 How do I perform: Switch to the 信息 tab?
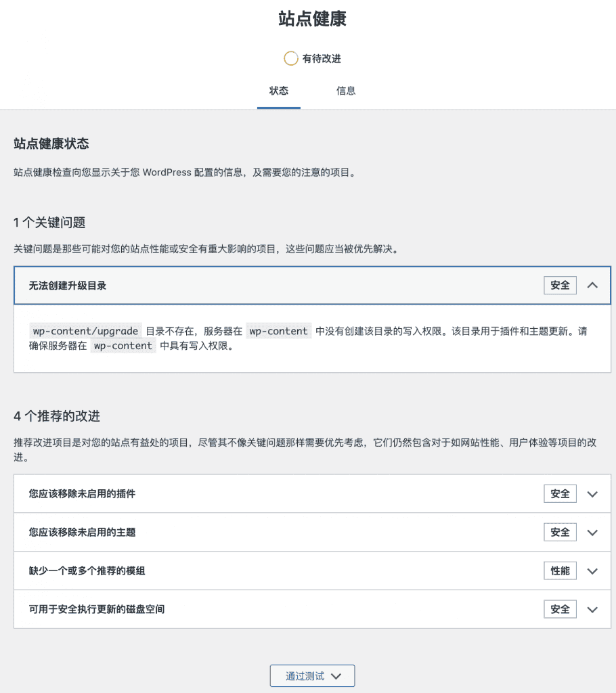[345, 91]
